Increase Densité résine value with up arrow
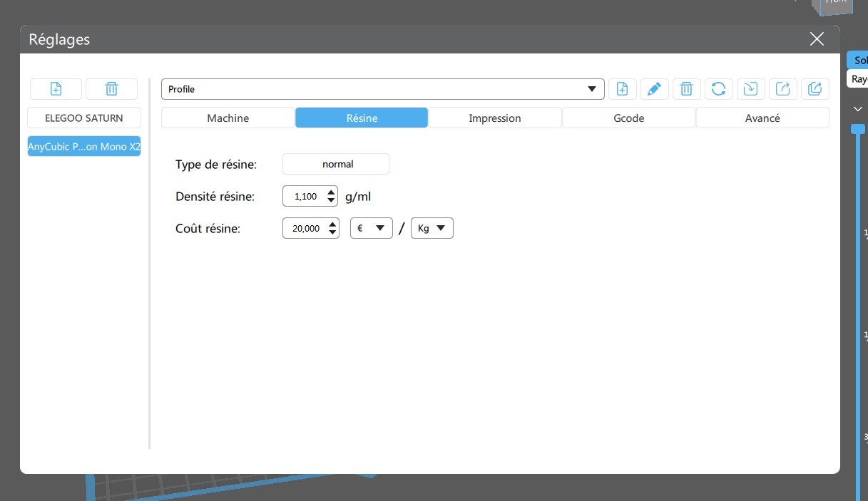Viewport: 868px width, 501px height. (x=332, y=192)
